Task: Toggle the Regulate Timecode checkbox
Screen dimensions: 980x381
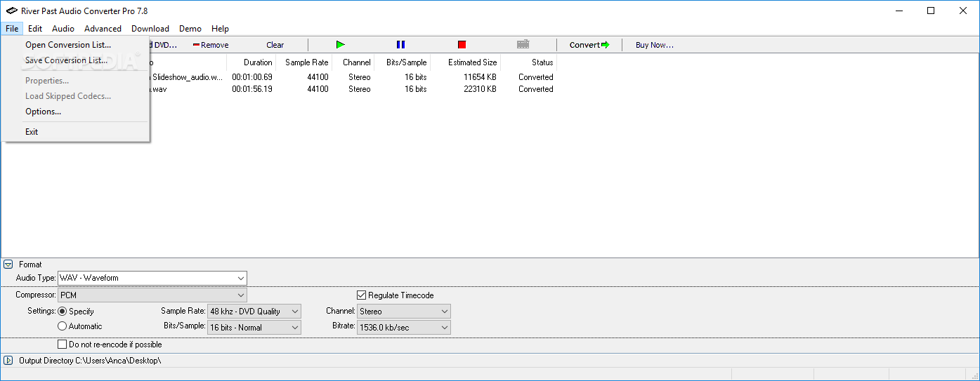Action: [362, 295]
